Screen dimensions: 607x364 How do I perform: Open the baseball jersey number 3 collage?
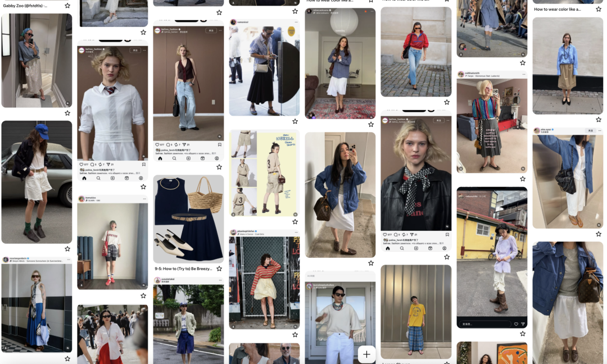pos(264,173)
